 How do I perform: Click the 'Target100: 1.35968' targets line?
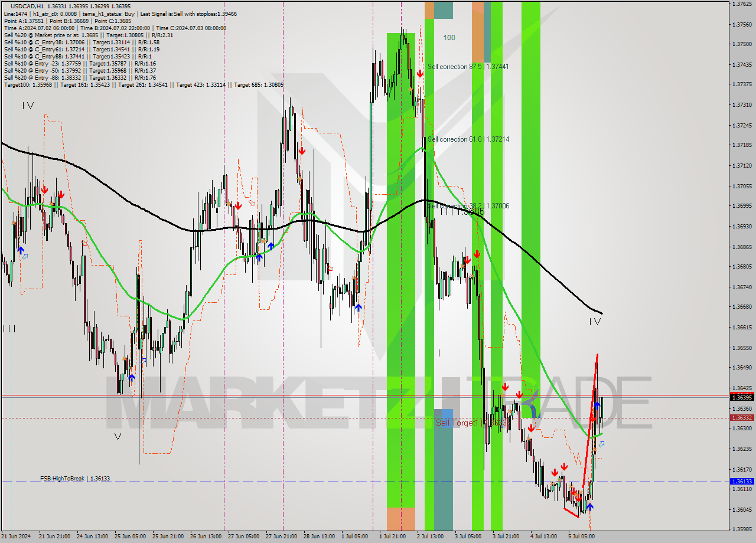tap(144, 84)
